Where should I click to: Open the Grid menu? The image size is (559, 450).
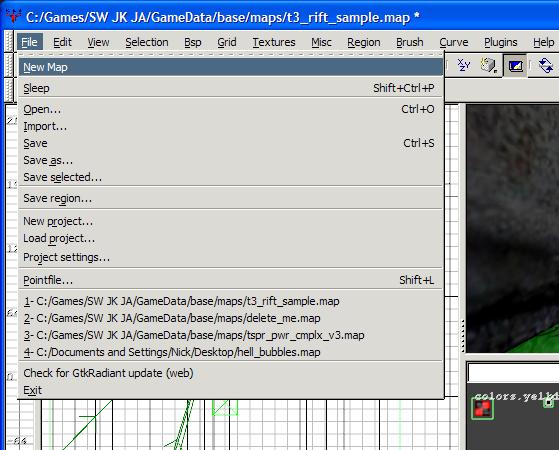227,42
